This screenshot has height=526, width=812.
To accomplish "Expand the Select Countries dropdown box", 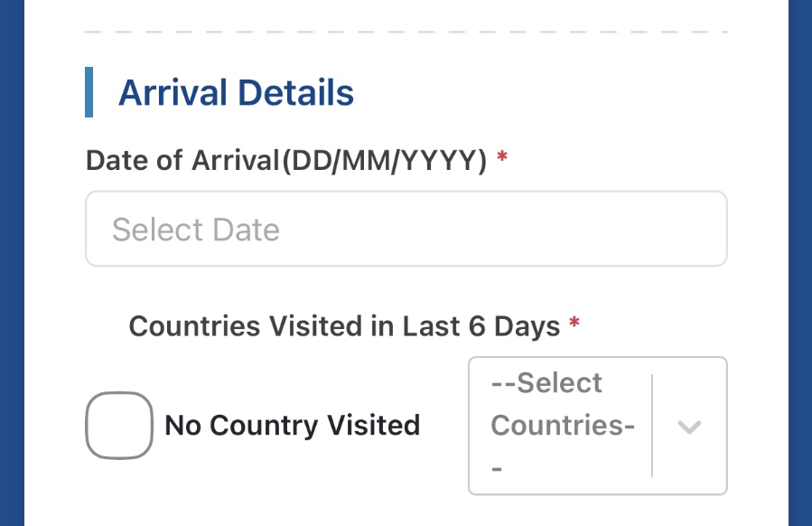I will [560, 426].
